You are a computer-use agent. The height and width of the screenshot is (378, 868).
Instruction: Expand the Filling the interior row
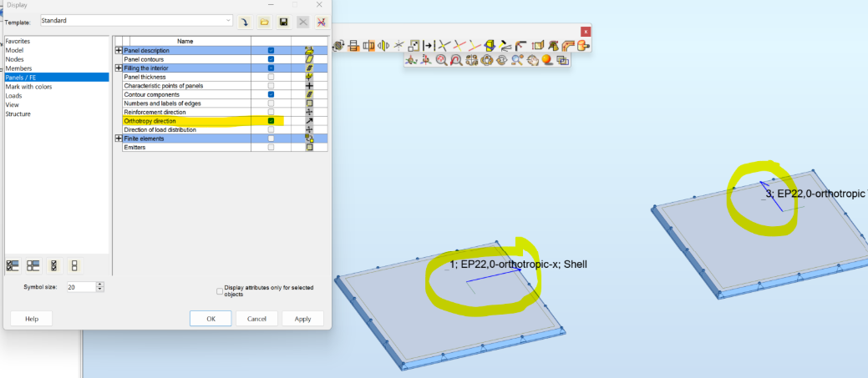pyautogui.click(x=119, y=68)
